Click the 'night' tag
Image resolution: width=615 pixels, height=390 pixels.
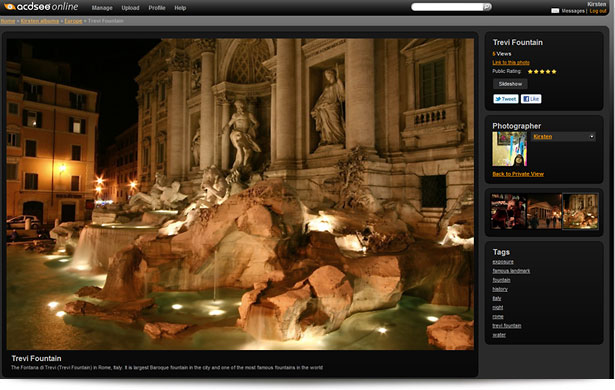tap(498, 307)
